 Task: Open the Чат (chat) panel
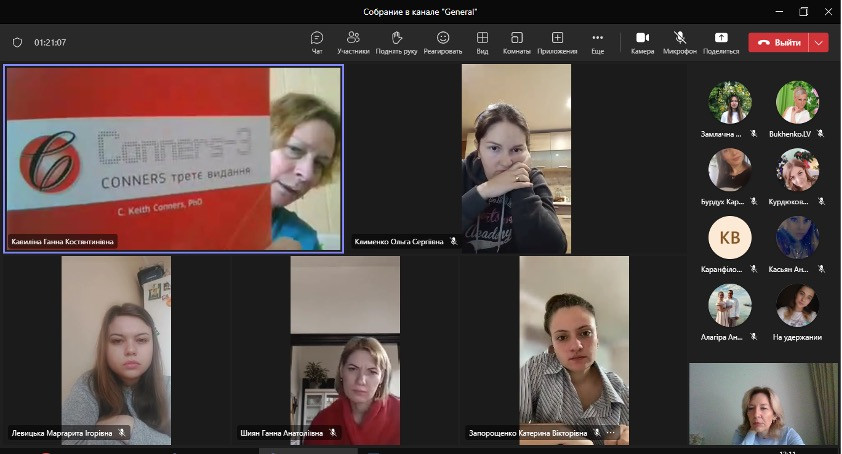(317, 42)
